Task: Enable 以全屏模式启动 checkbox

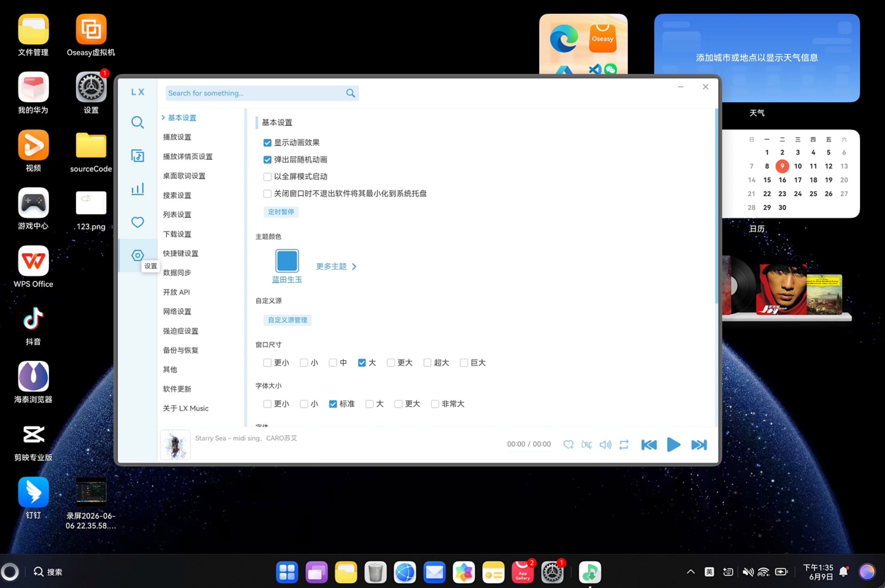Action: [x=267, y=177]
